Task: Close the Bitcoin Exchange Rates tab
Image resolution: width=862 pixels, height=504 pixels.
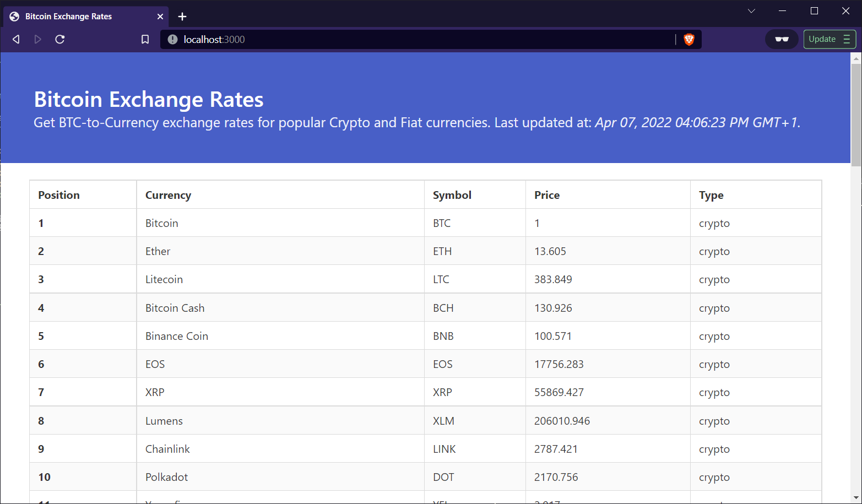Action: [x=160, y=17]
